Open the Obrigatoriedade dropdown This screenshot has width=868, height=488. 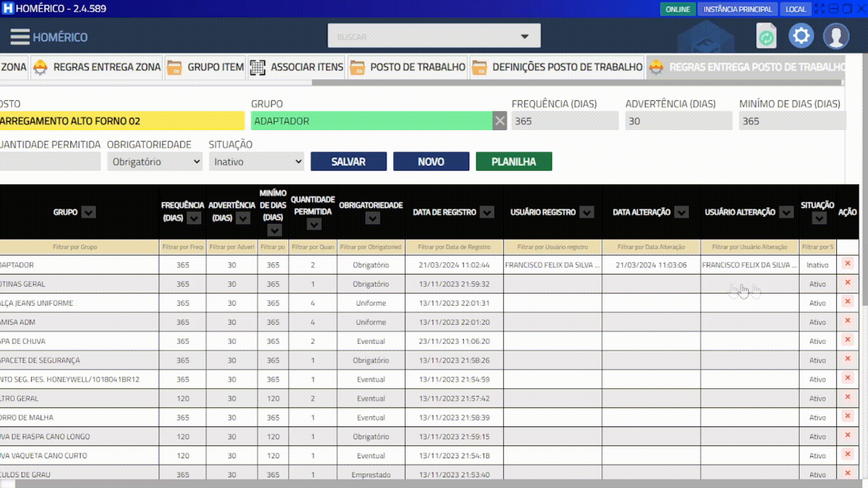[155, 162]
